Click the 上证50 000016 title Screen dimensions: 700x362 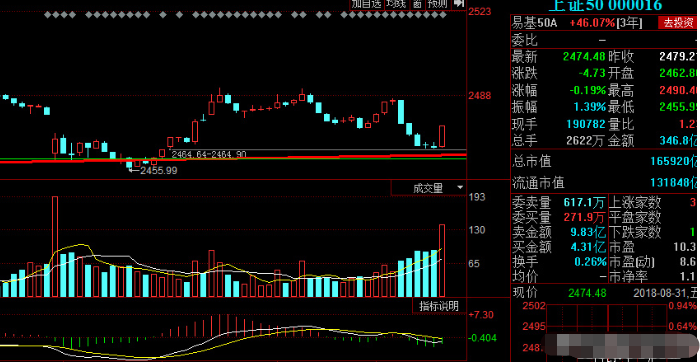coord(605,5)
